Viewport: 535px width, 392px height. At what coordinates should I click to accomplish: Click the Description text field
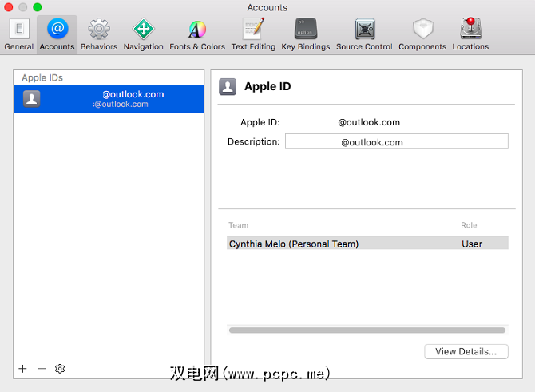tap(397, 141)
